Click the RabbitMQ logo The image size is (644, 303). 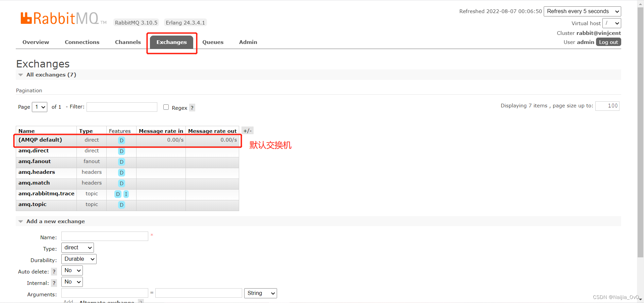point(59,17)
